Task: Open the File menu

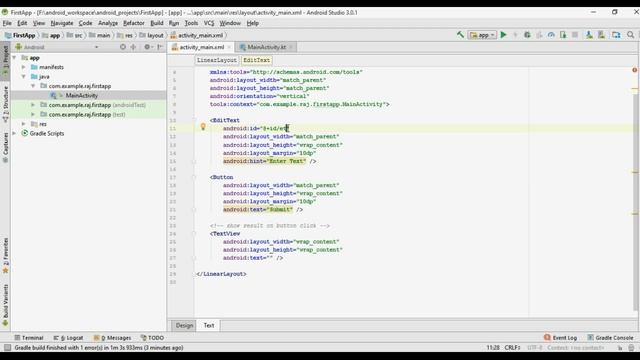Action: coord(7,23)
